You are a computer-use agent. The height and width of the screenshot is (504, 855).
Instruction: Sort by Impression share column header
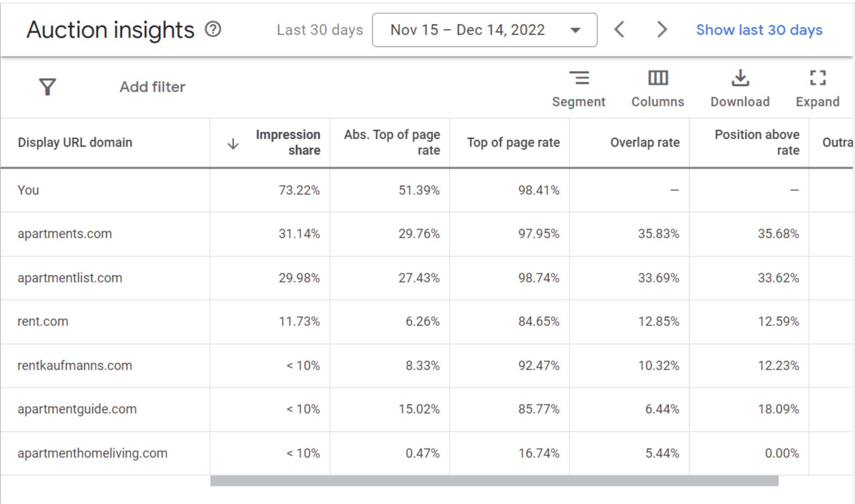point(288,142)
